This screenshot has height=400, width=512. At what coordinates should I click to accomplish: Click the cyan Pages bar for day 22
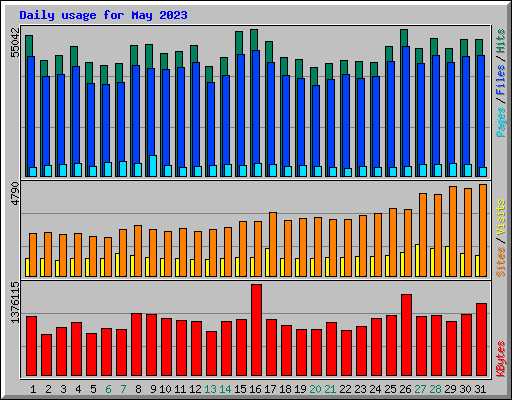[x=348, y=172]
